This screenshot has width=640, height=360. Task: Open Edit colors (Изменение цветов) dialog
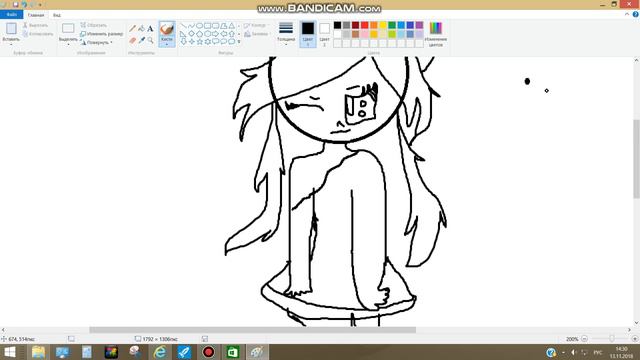point(436,33)
